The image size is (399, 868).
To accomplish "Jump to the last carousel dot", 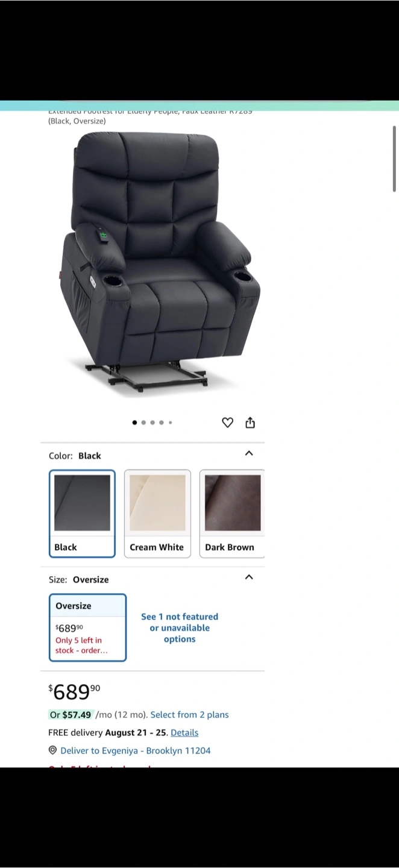I will tap(171, 423).
